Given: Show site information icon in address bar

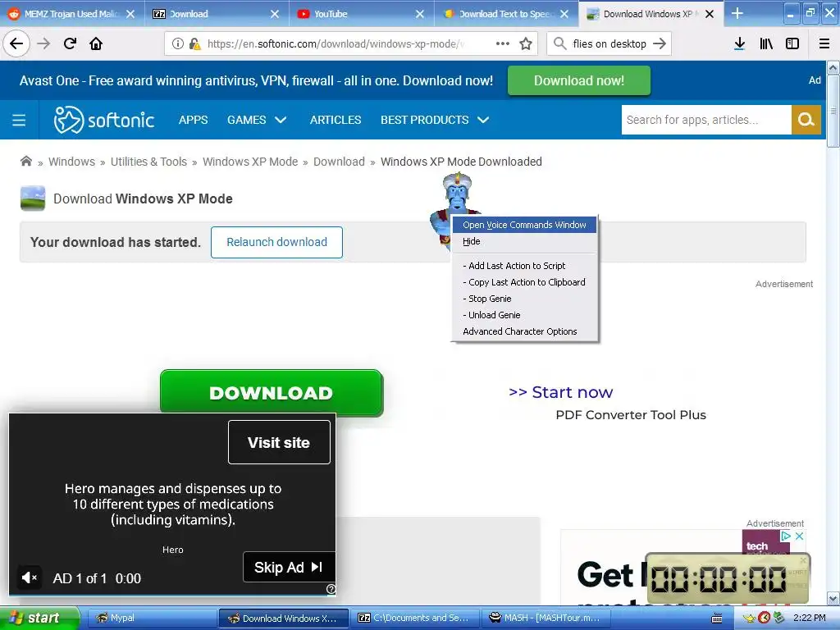Looking at the screenshot, I should [178, 44].
